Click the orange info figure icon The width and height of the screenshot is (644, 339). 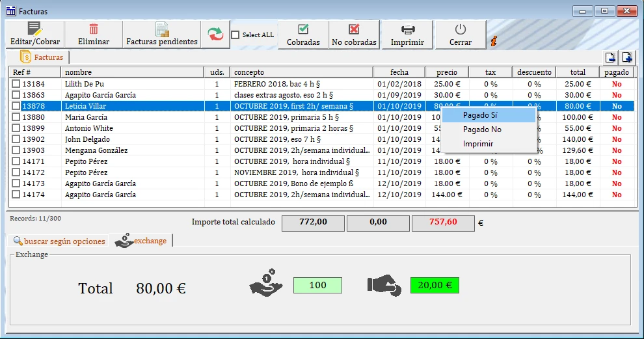(x=494, y=41)
